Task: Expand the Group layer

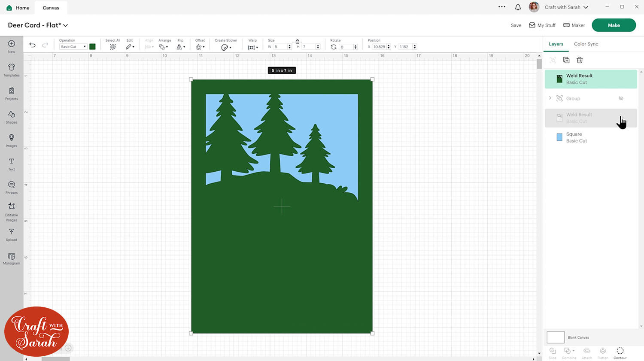Action: click(x=550, y=98)
